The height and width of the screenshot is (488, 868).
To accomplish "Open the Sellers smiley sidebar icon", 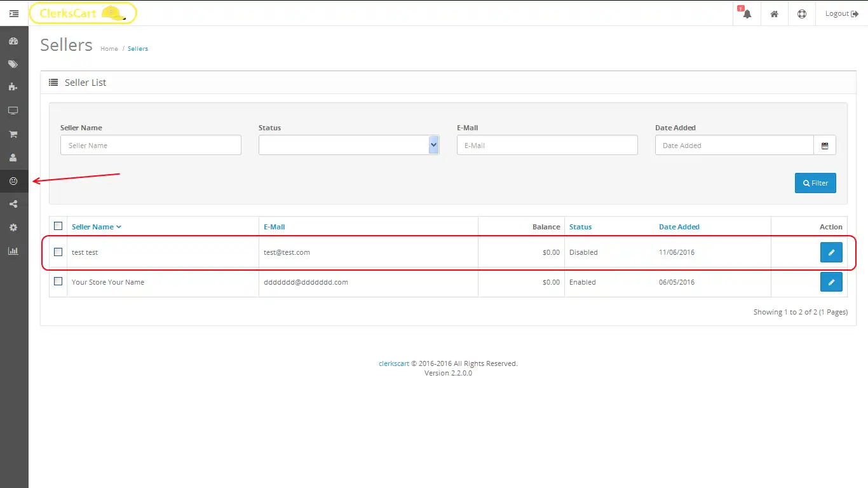I will [x=13, y=181].
